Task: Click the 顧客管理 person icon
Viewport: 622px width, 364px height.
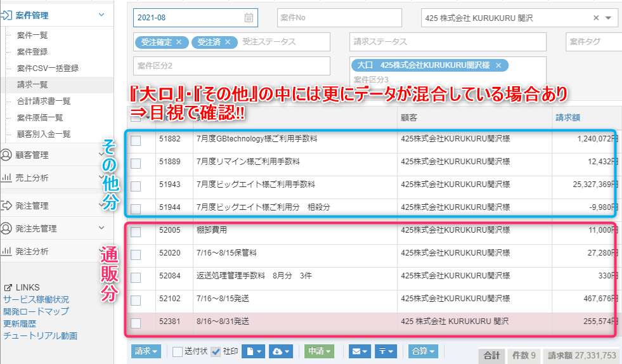Action: pyautogui.click(x=6, y=155)
